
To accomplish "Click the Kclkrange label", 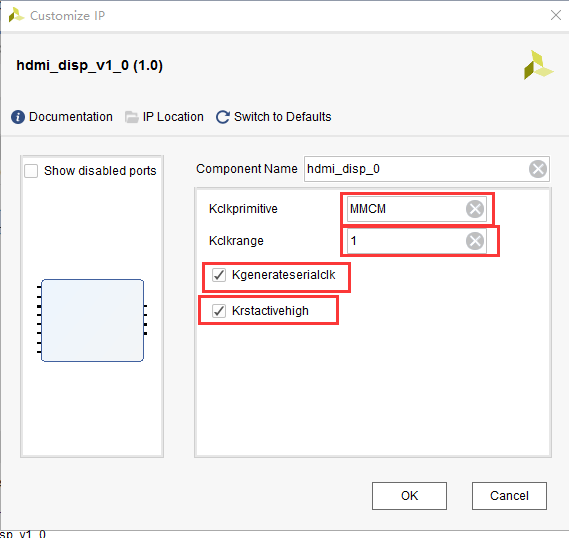I will pos(236,241).
